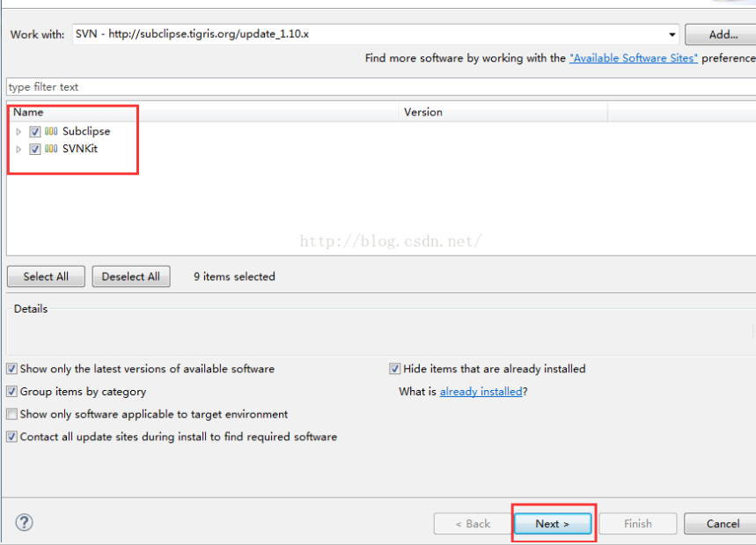Click the SVNKit category icon
The width and height of the screenshot is (756, 545).
(51, 149)
